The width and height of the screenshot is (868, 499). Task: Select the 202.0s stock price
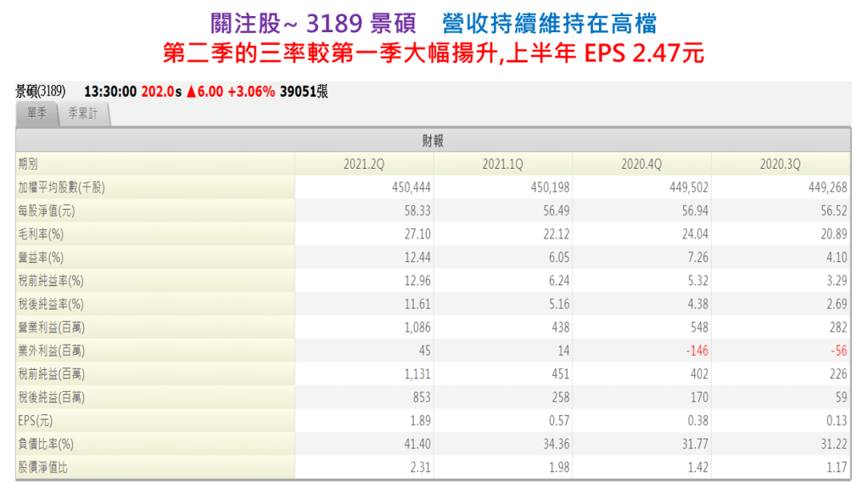[161, 92]
